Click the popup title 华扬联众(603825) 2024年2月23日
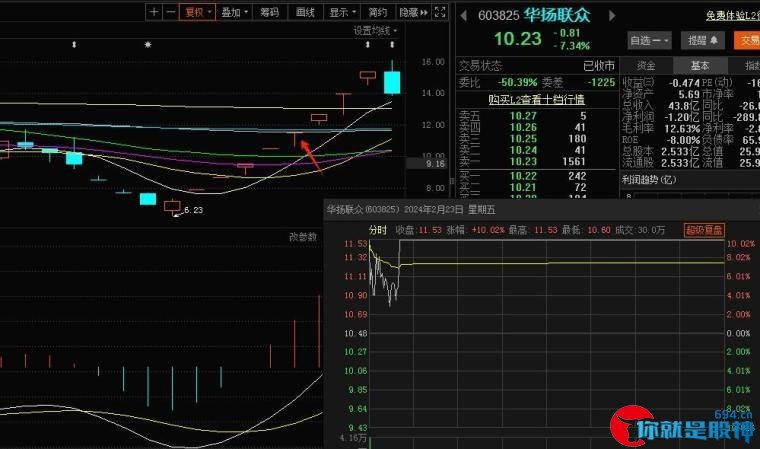The height and width of the screenshot is (449, 760). [411, 209]
